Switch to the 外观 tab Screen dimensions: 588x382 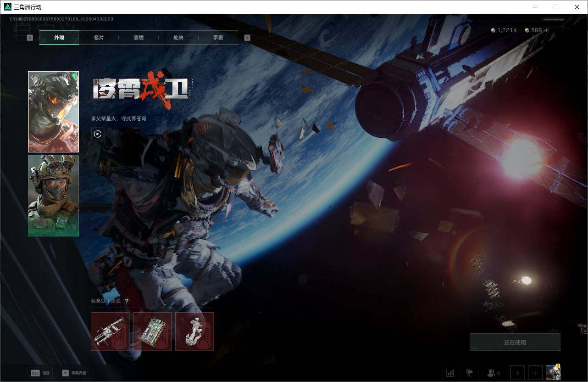tap(59, 38)
